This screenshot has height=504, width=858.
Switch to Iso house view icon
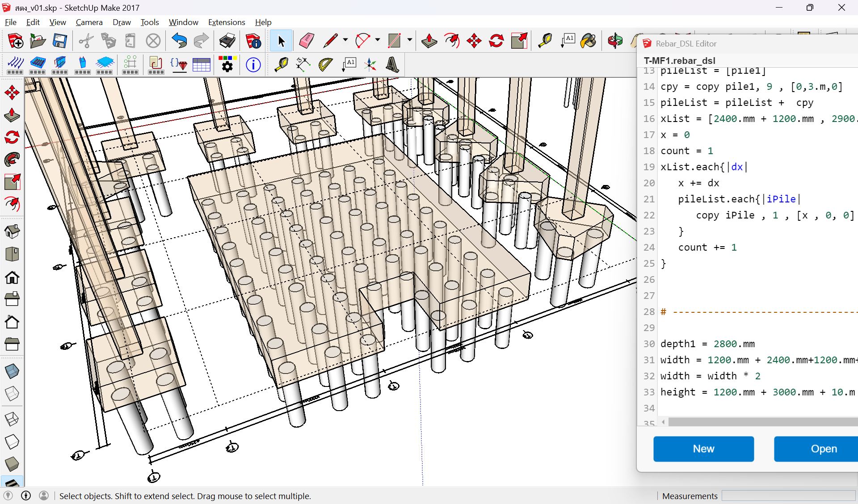pyautogui.click(x=12, y=231)
